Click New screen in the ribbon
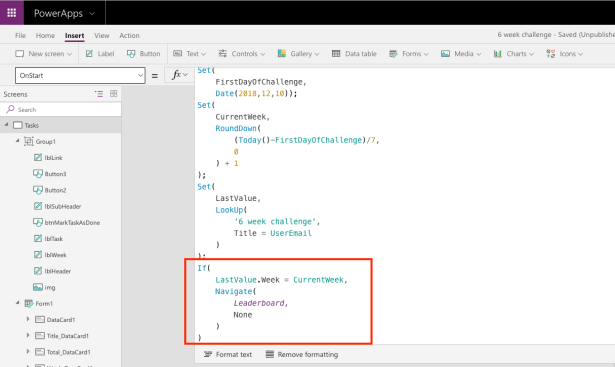This screenshot has width=615, height=367. pos(44,54)
